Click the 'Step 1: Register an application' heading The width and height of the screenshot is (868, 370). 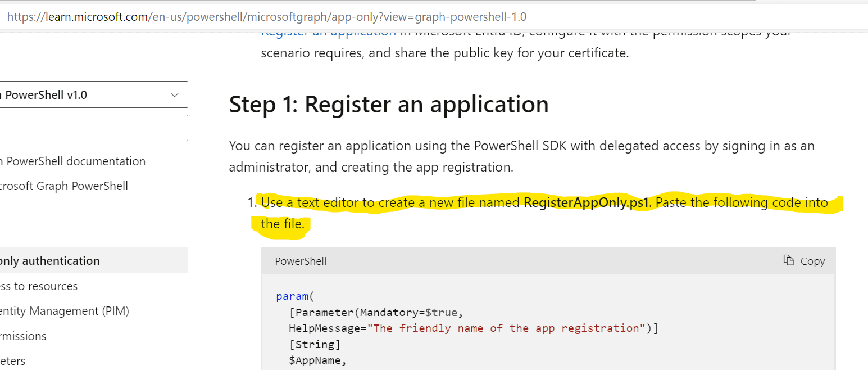389,105
